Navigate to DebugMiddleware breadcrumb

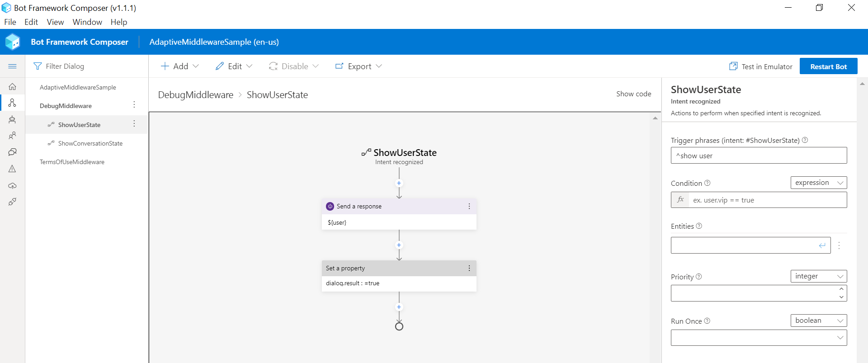[195, 95]
